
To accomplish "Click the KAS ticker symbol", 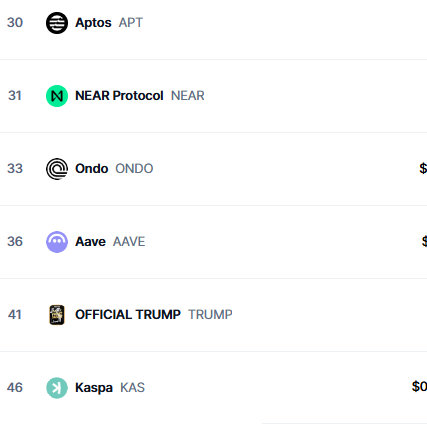I will pyautogui.click(x=132, y=388).
